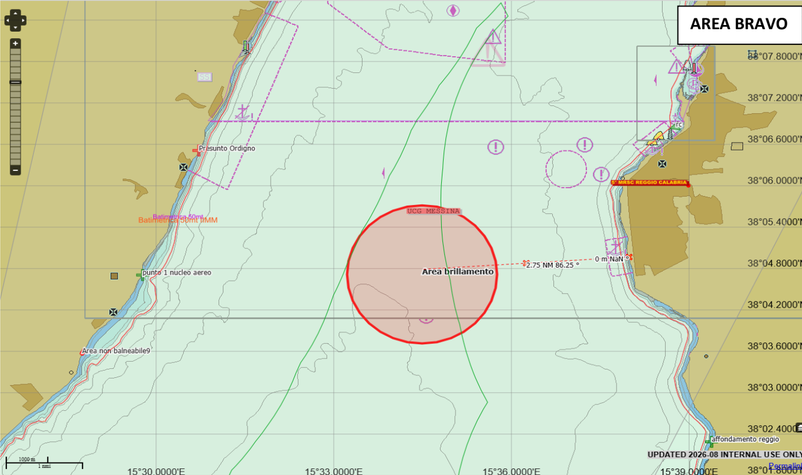Click the yellow marker at harbor entrance
The height and width of the screenshot is (475, 802).
[658, 136]
